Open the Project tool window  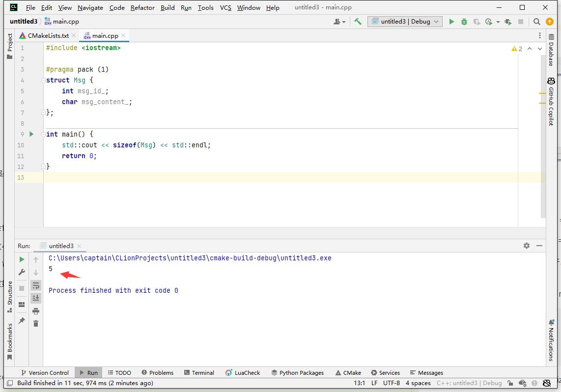coord(10,46)
